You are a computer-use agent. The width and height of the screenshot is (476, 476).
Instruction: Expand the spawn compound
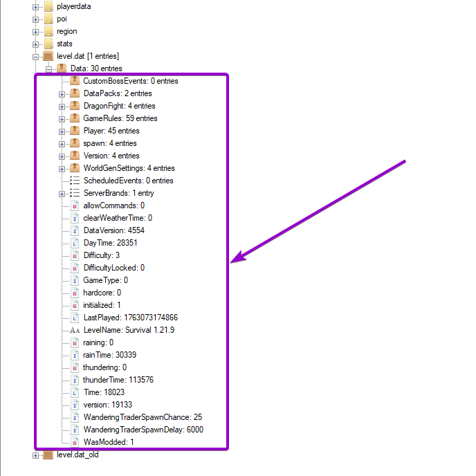point(62,144)
